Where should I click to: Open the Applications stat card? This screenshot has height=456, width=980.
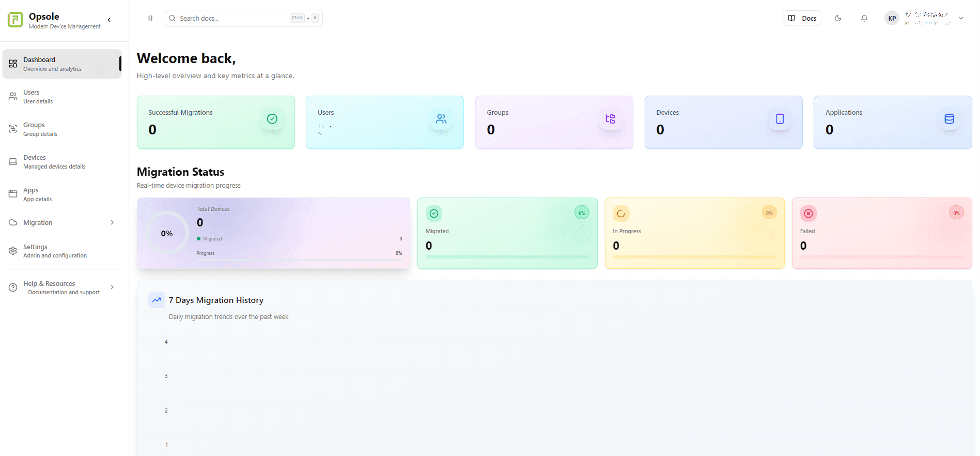tap(893, 123)
